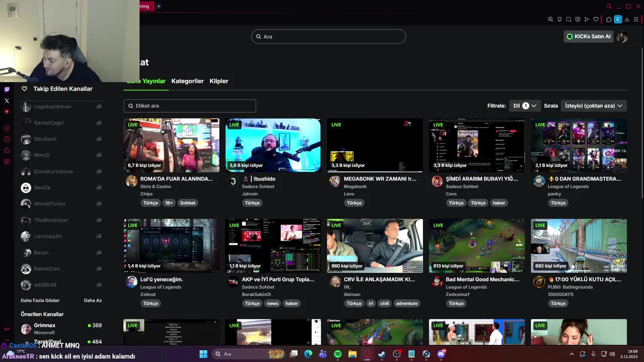This screenshot has width=644, height=362.
Task: Open a new browser tab with plus
Action: coord(158,7)
